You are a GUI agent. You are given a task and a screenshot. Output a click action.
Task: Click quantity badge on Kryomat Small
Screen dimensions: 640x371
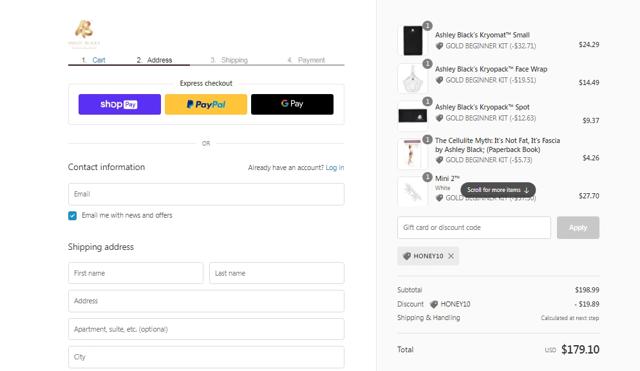(x=427, y=26)
